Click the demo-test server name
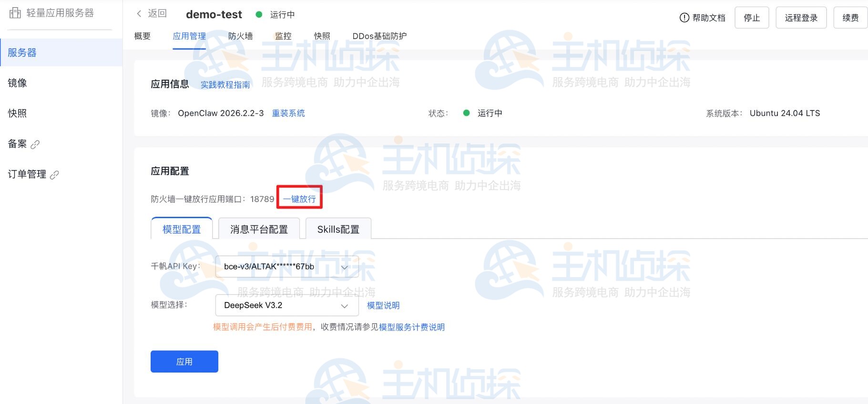This screenshot has width=868, height=404. [214, 14]
